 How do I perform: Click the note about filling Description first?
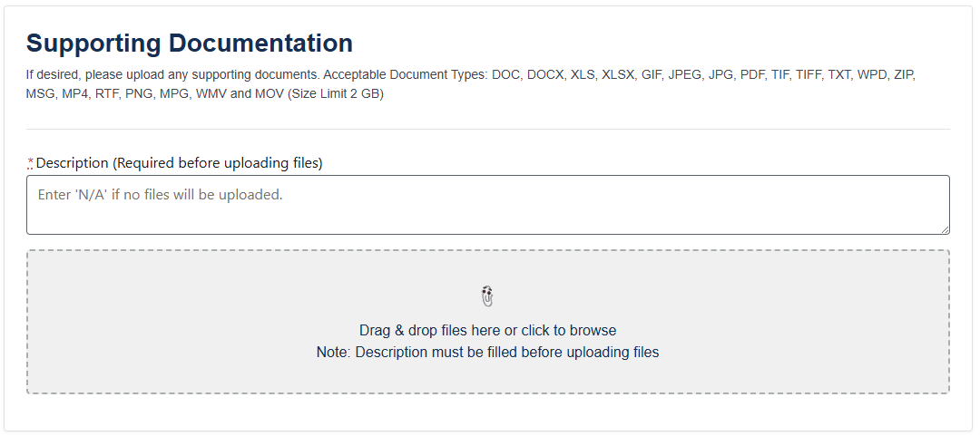tap(487, 352)
